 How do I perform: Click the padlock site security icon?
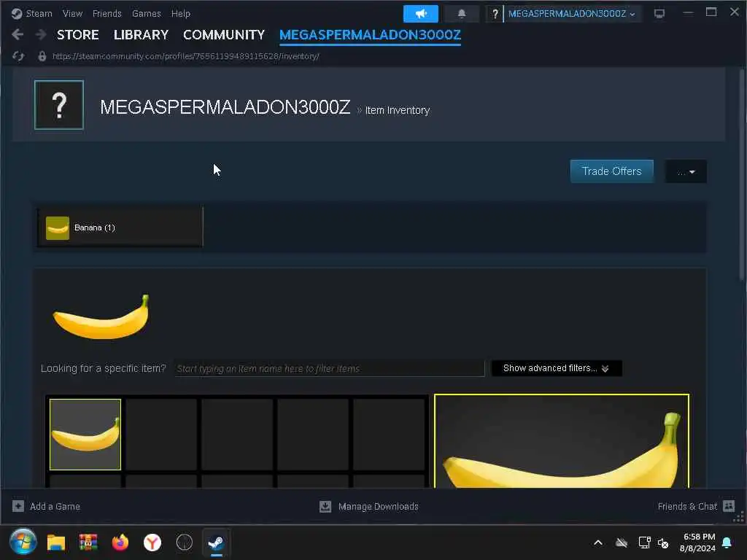pos(42,56)
